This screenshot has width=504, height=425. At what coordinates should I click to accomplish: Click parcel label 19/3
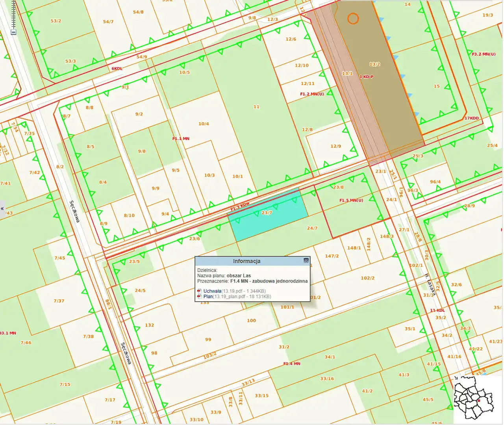488,15
